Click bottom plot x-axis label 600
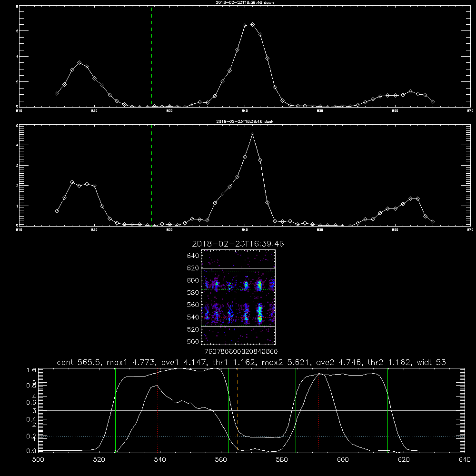 tap(343, 460)
